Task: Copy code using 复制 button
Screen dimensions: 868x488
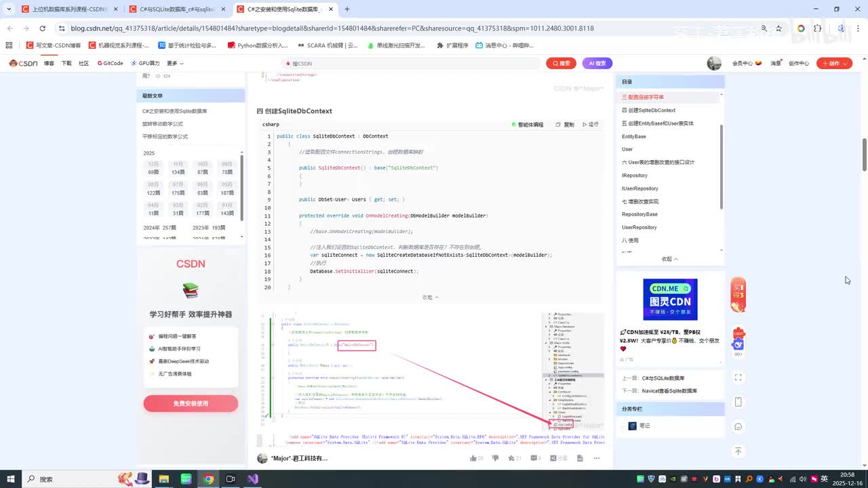Action: click(565, 125)
